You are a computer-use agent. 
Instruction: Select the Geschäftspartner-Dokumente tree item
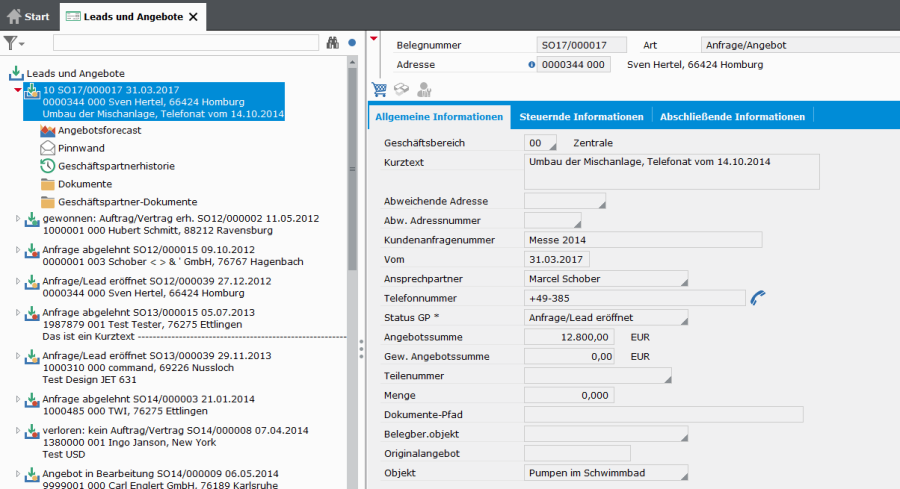(127, 202)
